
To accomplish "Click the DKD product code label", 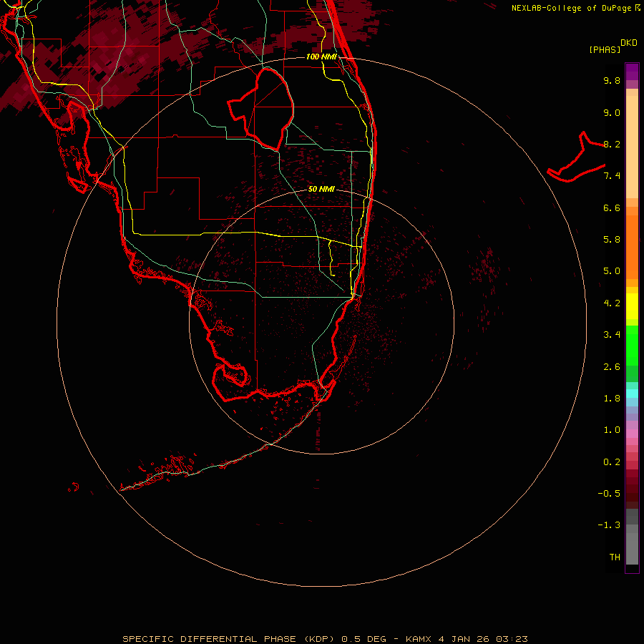I will tap(628, 43).
